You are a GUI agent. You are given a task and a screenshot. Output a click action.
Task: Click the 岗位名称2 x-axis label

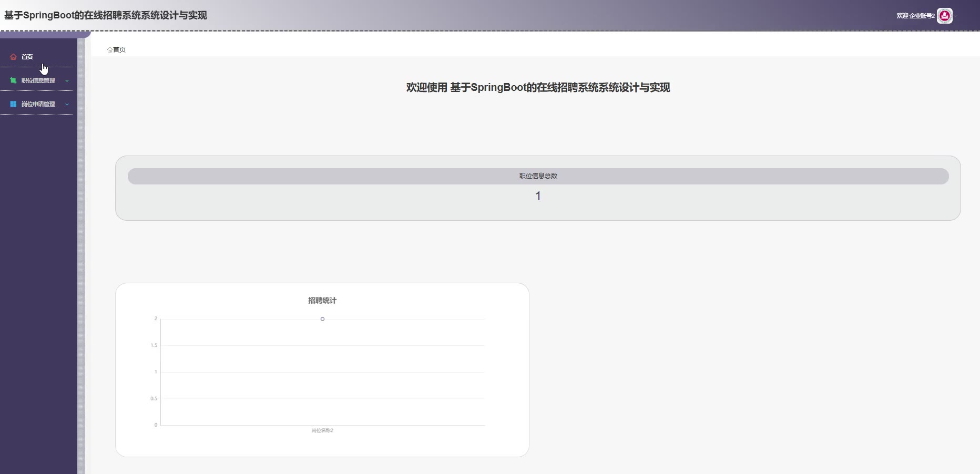[322, 430]
